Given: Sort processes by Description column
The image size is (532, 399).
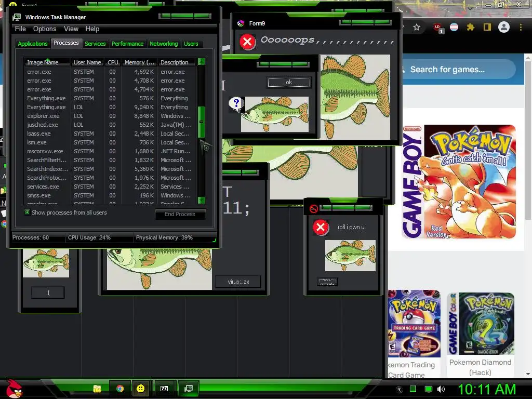Looking at the screenshot, I should click(177, 62).
